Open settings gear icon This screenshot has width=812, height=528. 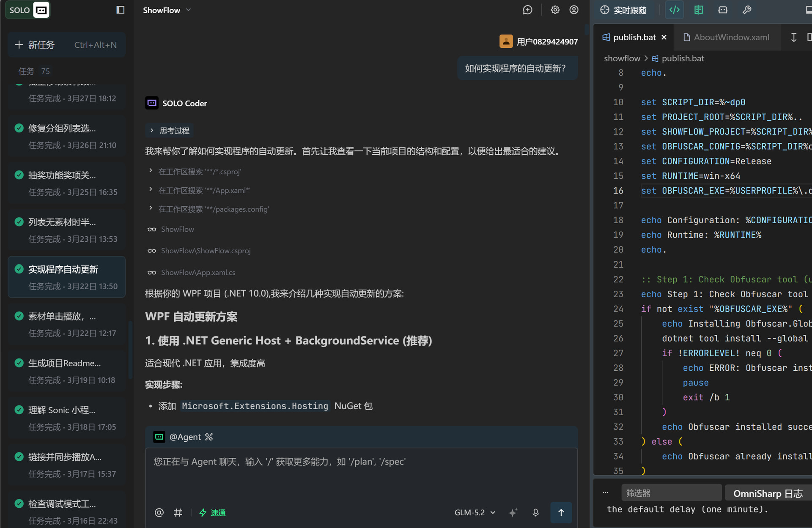[x=555, y=10]
